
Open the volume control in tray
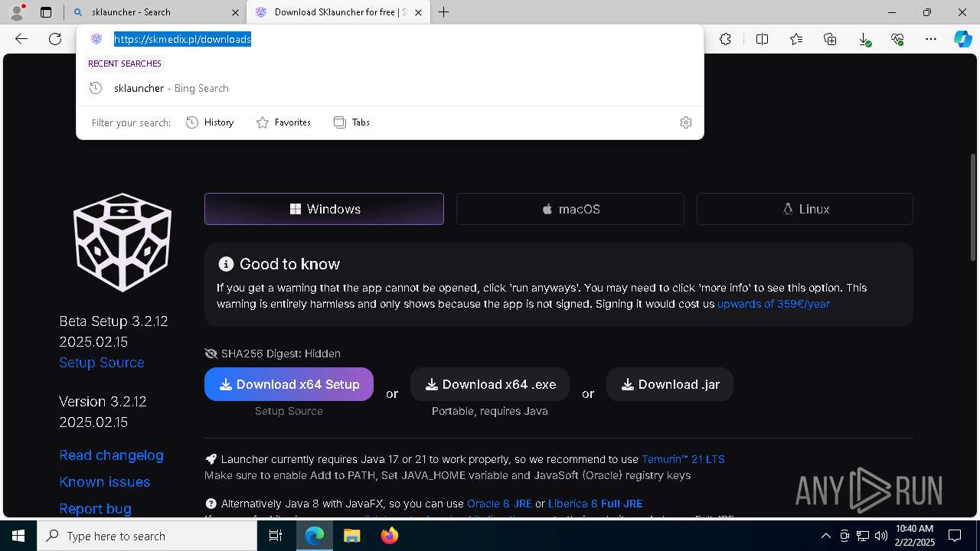[880, 536]
